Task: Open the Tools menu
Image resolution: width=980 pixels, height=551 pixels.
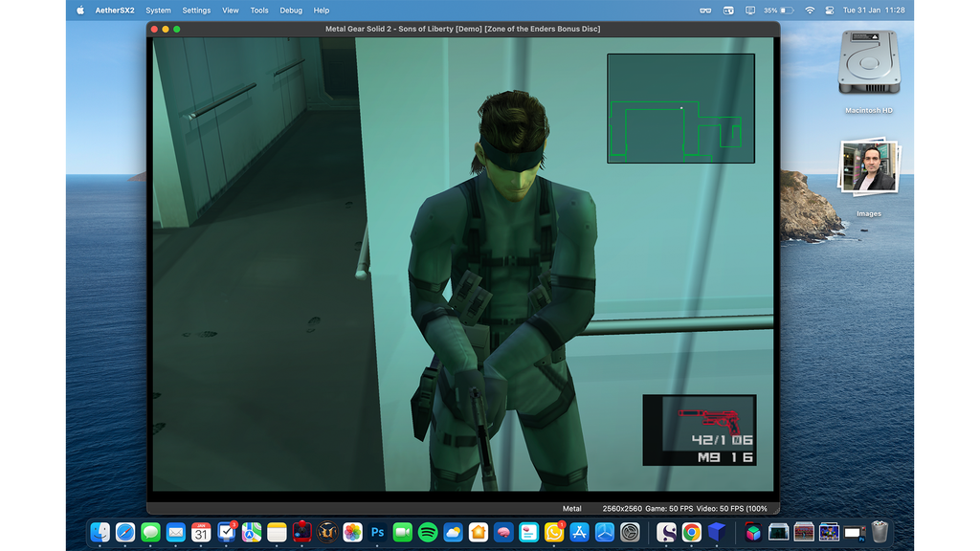Action: tap(258, 10)
